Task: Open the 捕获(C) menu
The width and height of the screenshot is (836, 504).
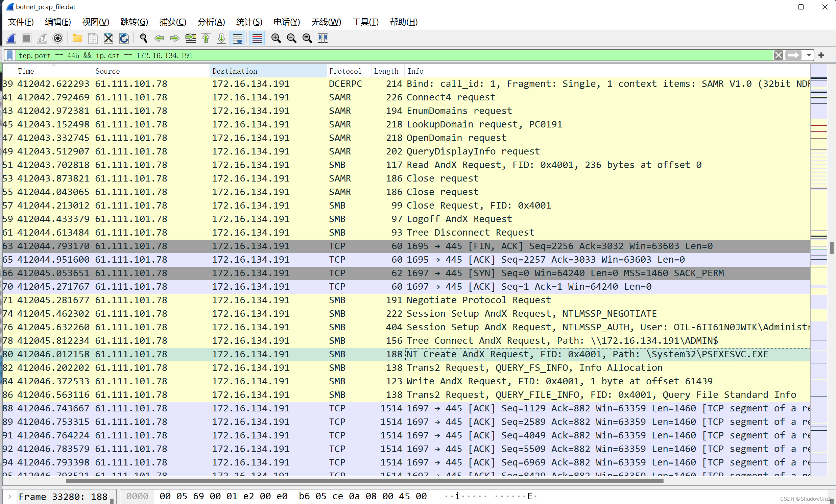Action: tap(173, 22)
